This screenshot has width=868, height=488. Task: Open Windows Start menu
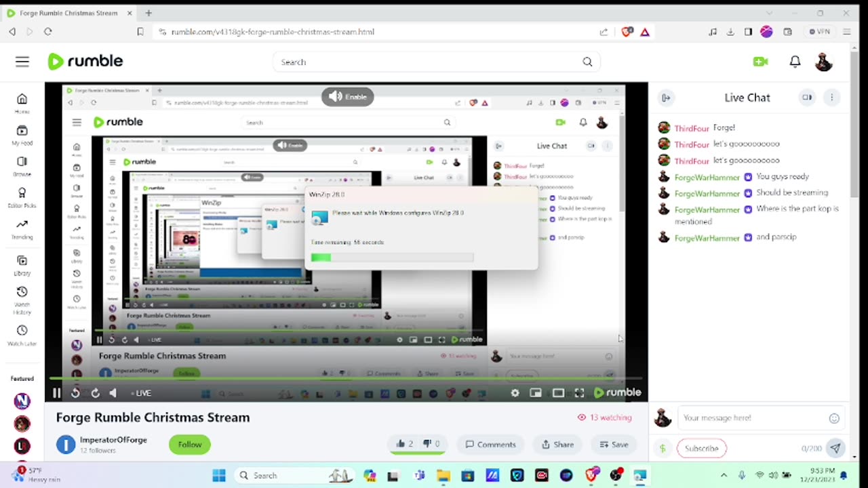point(219,475)
